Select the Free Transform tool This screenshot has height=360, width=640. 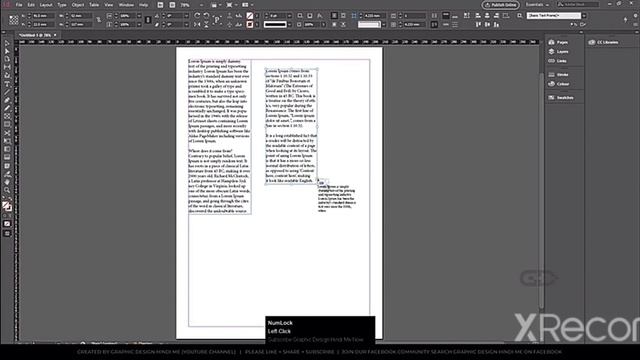pyautogui.click(x=7, y=141)
